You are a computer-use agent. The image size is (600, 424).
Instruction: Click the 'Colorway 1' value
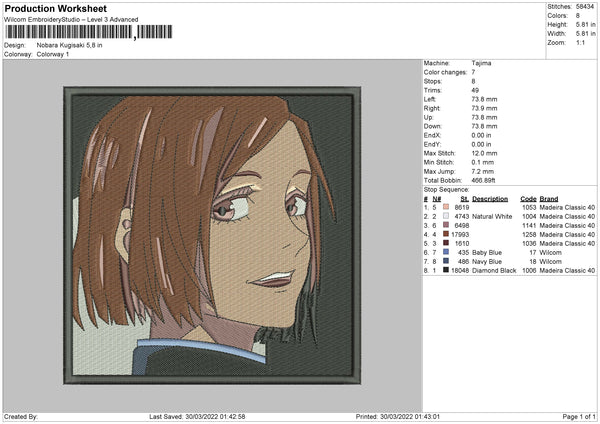(53, 54)
